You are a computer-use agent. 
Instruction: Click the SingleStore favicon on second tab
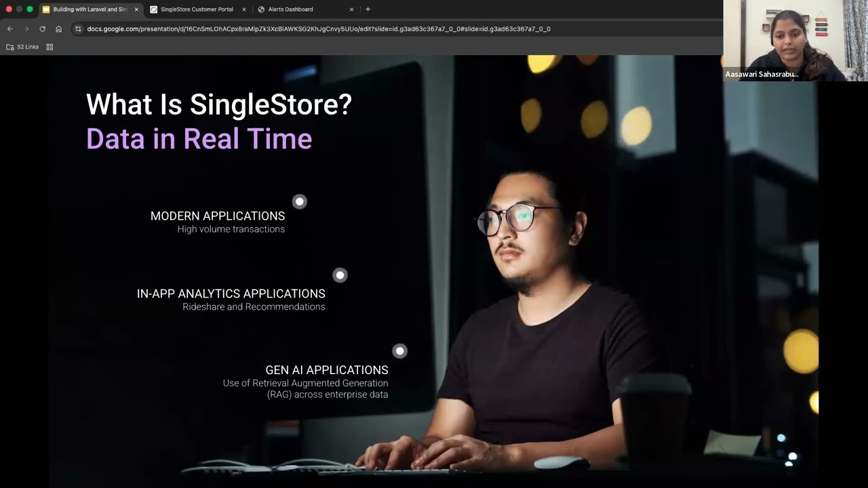click(x=154, y=9)
